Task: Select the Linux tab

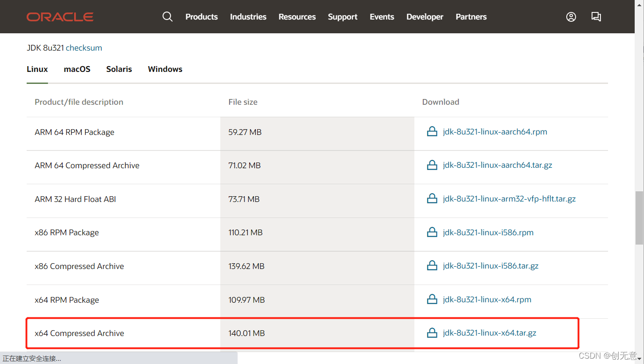Action: [x=37, y=69]
